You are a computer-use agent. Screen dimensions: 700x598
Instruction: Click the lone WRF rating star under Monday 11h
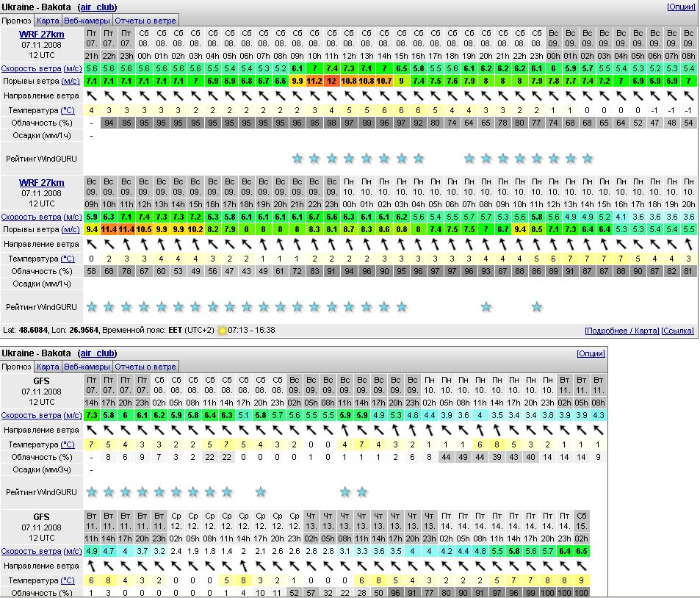(x=537, y=307)
